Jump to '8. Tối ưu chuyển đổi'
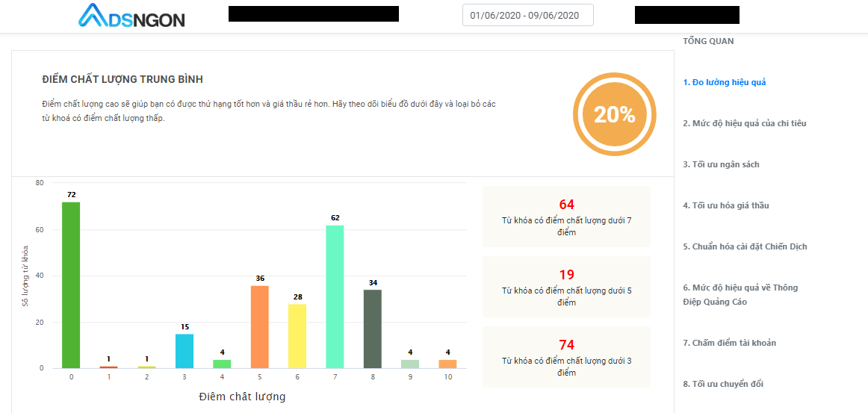Screen dimensions: 868x413 pyautogui.click(x=724, y=384)
